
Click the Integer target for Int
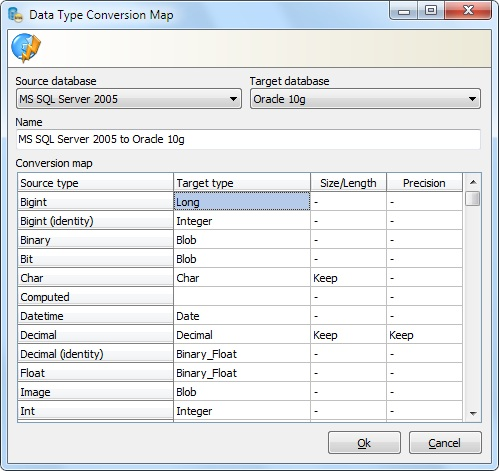point(242,410)
